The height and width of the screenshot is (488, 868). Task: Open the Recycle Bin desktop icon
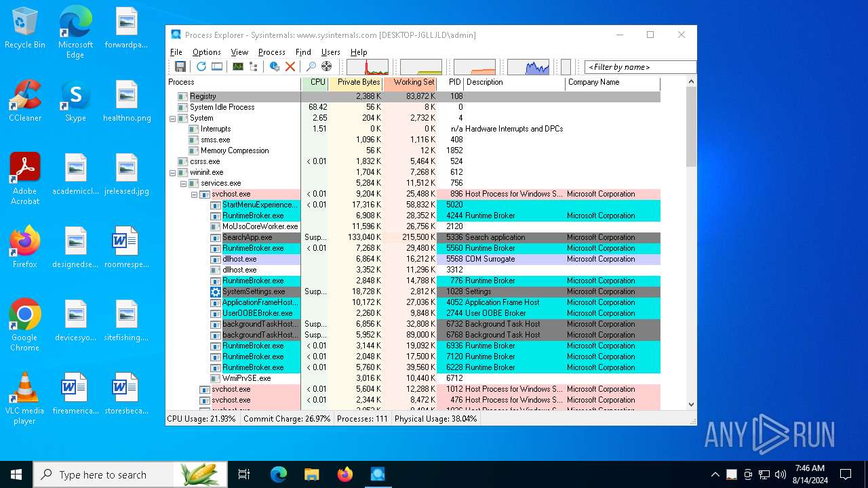pyautogui.click(x=24, y=29)
